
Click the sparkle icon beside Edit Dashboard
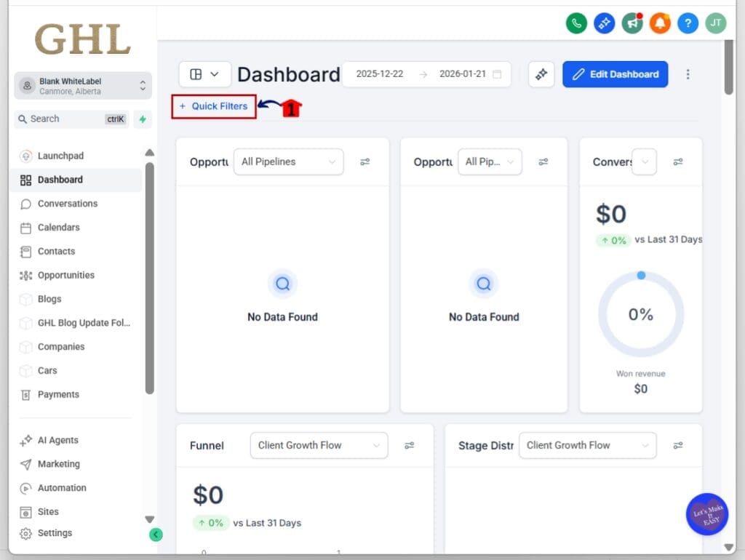pyautogui.click(x=541, y=74)
